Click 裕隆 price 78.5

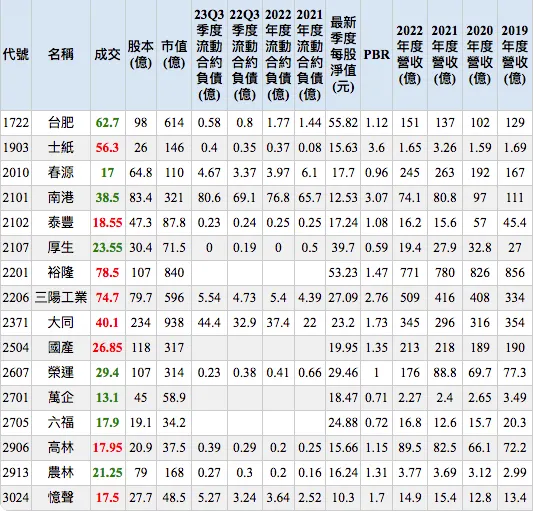[107, 273]
